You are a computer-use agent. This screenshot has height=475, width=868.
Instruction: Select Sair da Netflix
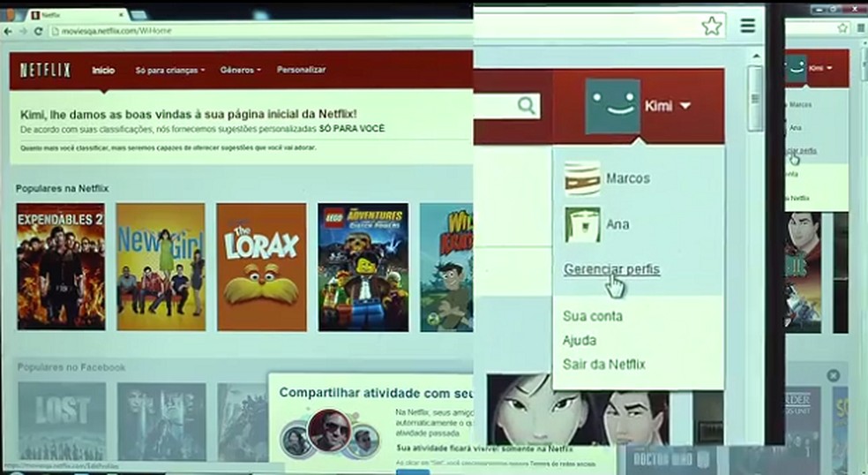tap(604, 364)
